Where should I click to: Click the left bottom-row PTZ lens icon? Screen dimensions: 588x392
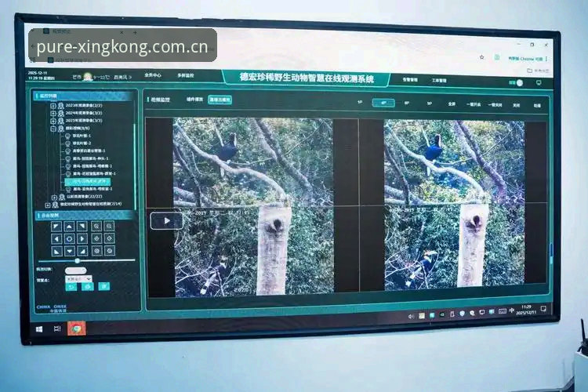tap(96, 251)
